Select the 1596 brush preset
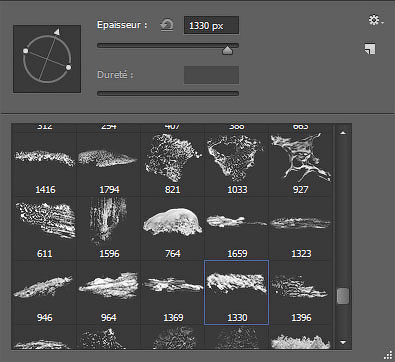Viewport: 395px width, 362px height. coord(109,229)
